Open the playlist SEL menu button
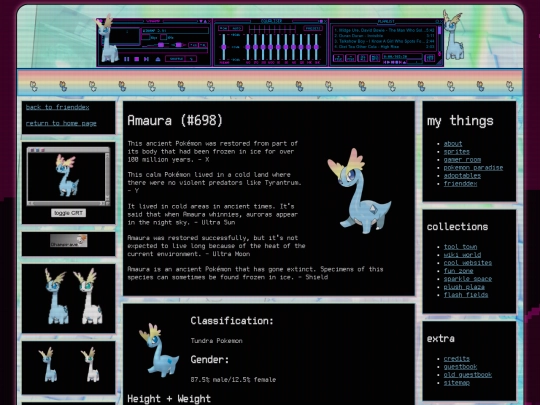 click(x=363, y=58)
